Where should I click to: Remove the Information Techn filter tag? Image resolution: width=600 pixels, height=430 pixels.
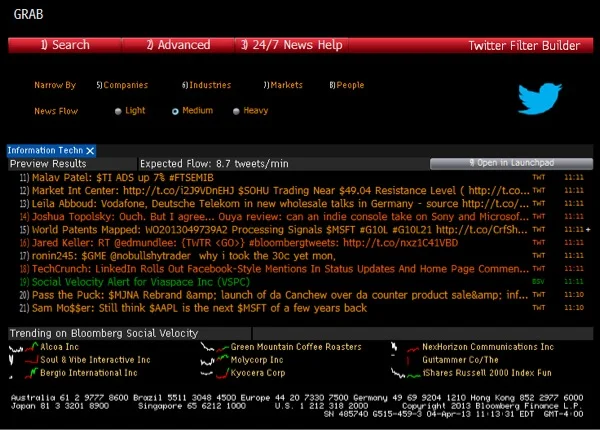(x=90, y=151)
